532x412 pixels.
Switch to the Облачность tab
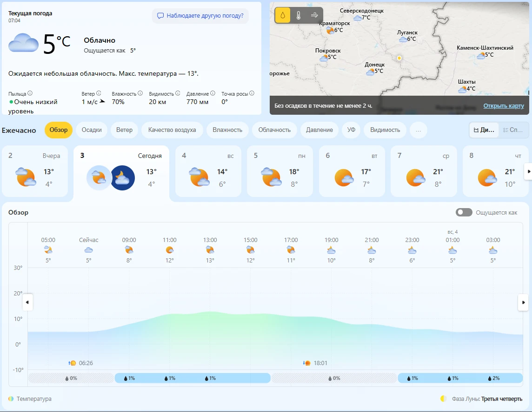click(274, 130)
